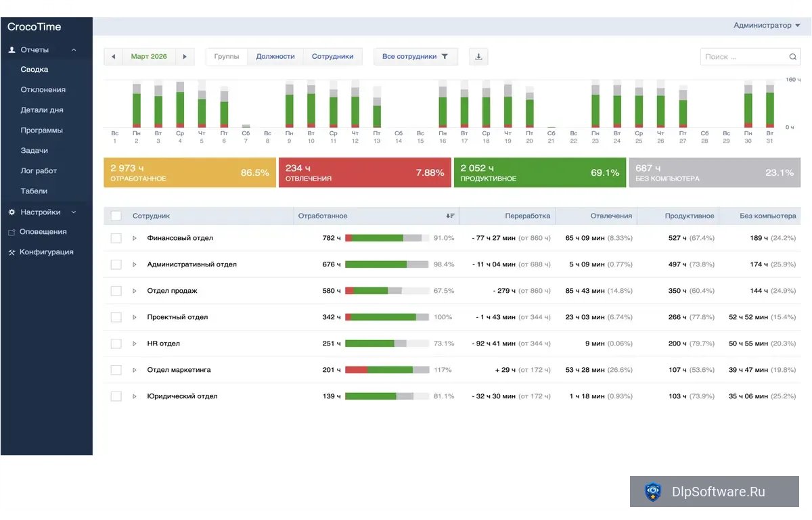The width and height of the screenshot is (812, 520).
Task: Download the report with export icon
Action: [x=478, y=57]
